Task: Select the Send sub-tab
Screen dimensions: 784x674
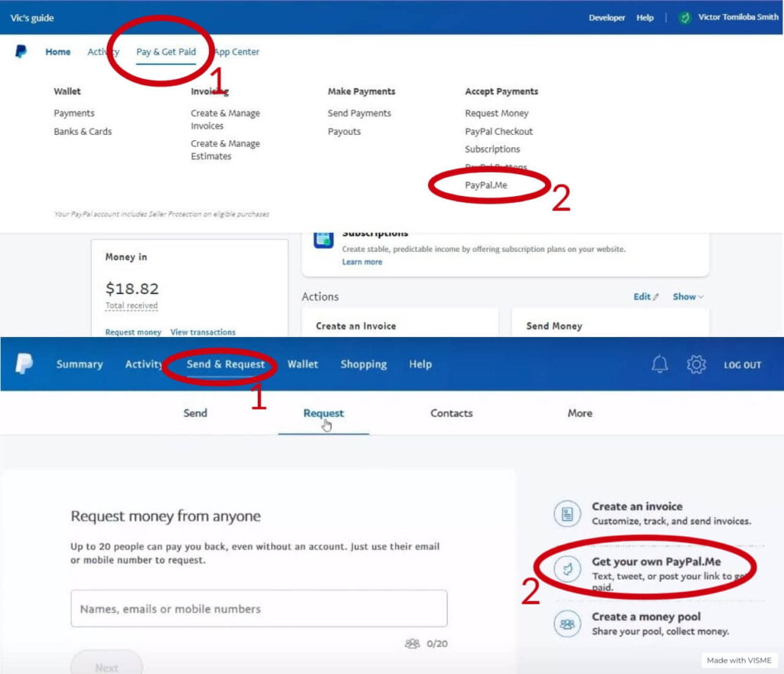Action: pos(195,413)
